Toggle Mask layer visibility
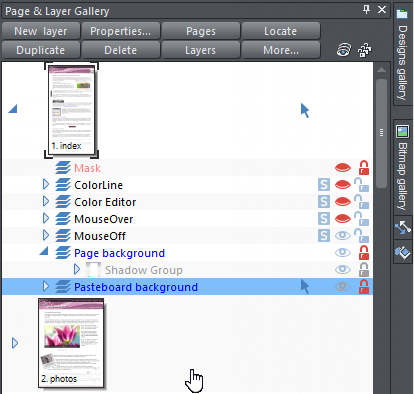 coord(343,168)
